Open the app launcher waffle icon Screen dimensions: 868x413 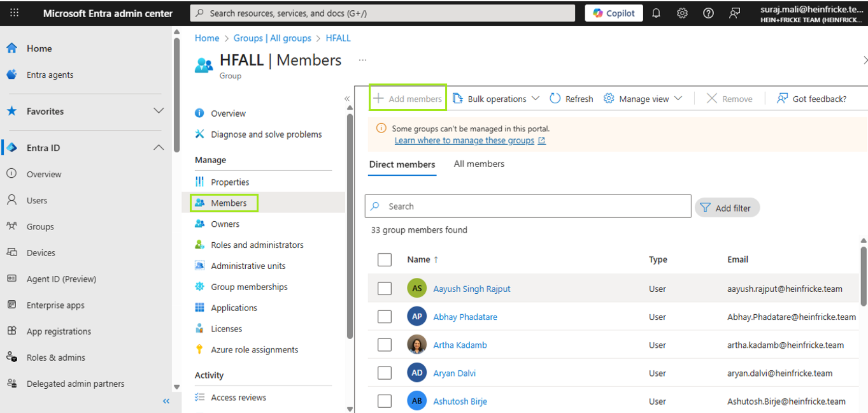pos(14,13)
